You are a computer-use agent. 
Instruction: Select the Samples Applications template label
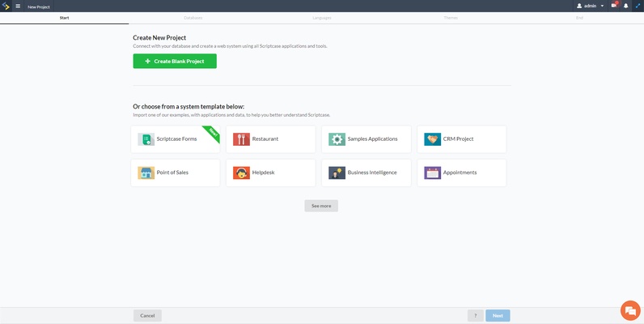tap(372, 139)
